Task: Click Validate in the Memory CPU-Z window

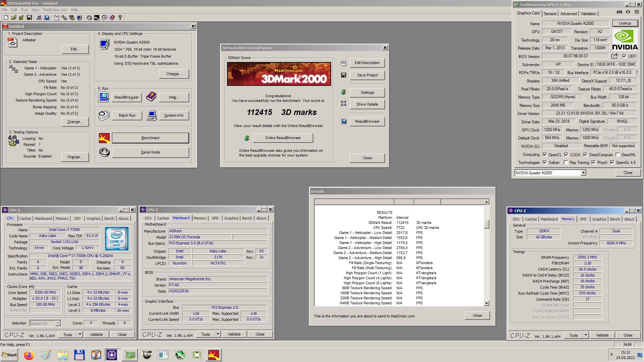Action: pyautogui.click(x=602, y=335)
